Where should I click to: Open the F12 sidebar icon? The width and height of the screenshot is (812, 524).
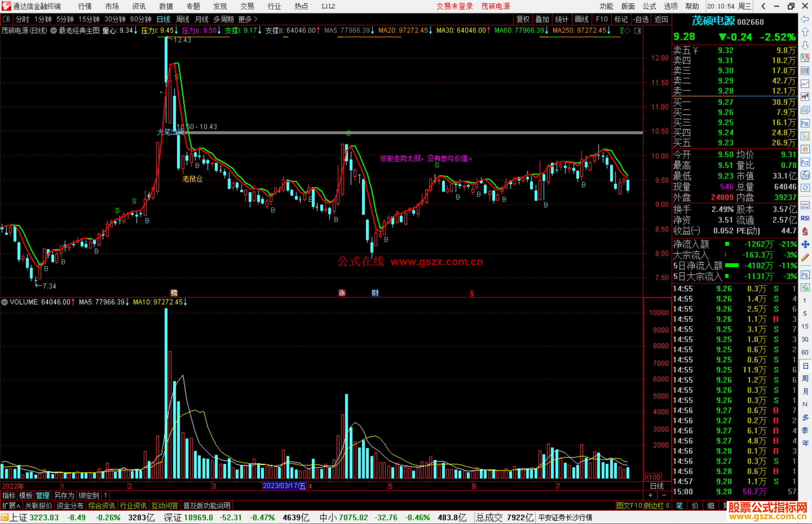point(805,162)
